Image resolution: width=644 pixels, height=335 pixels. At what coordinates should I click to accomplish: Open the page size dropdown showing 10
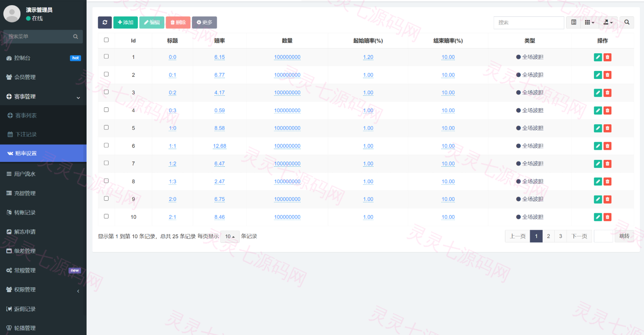pyautogui.click(x=230, y=236)
